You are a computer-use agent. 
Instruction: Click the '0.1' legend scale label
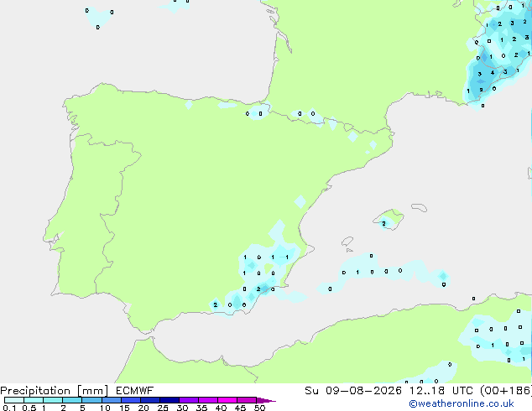point(9,408)
